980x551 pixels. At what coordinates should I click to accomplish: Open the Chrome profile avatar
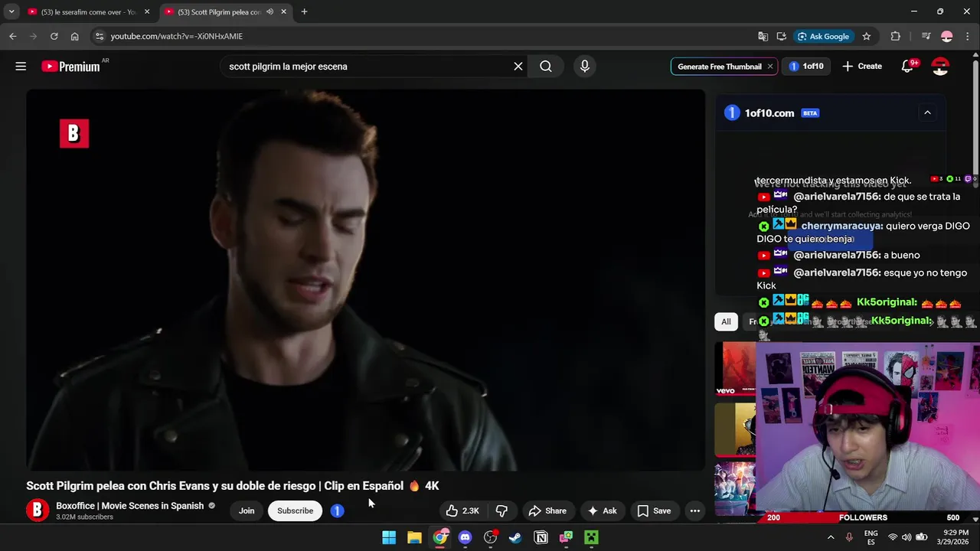tap(947, 36)
